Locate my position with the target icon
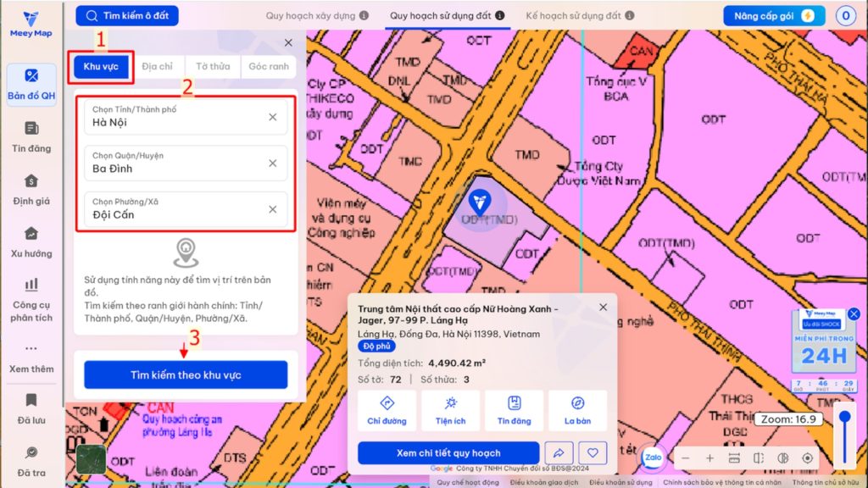The image size is (868, 488). click(807, 458)
